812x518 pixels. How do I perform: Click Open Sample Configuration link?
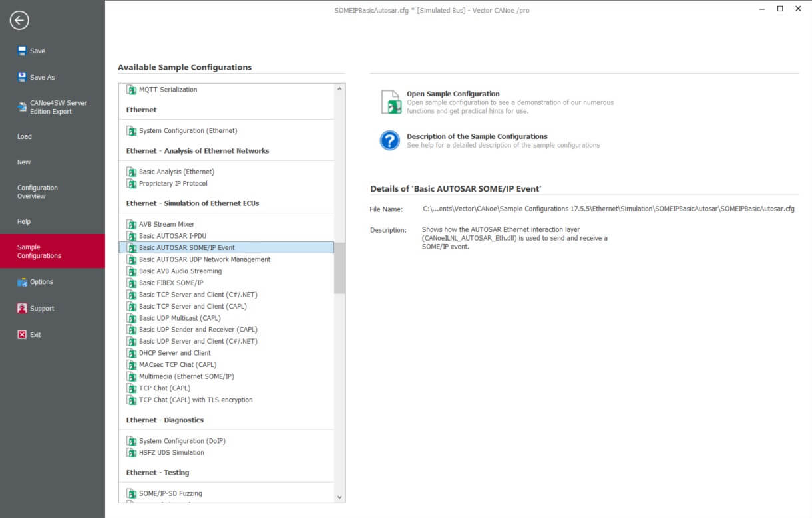click(453, 94)
